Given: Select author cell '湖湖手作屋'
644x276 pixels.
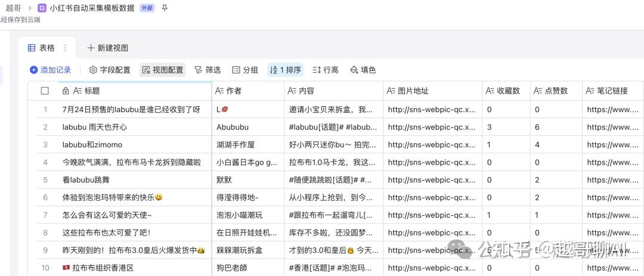Looking at the screenshot, I should [248, 145].
